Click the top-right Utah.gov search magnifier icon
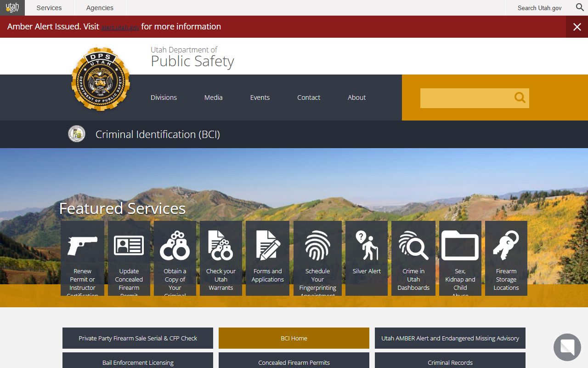 point(580,7)
